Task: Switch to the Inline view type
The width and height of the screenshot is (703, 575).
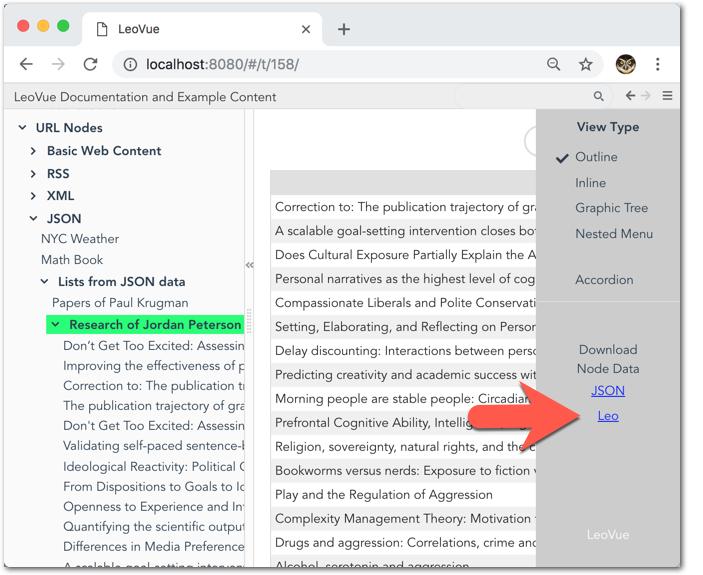Action: click(x=590, y=183)
